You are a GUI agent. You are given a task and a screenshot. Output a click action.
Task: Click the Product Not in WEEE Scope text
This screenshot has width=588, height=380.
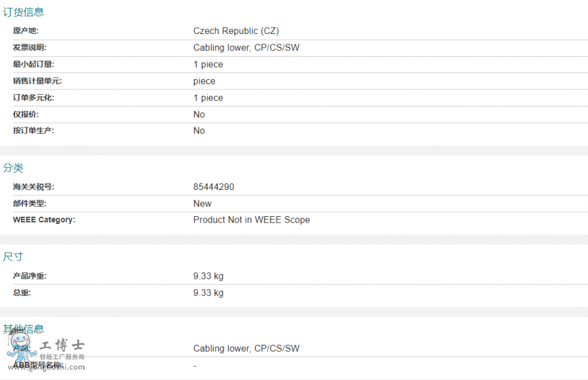point(252,219)
